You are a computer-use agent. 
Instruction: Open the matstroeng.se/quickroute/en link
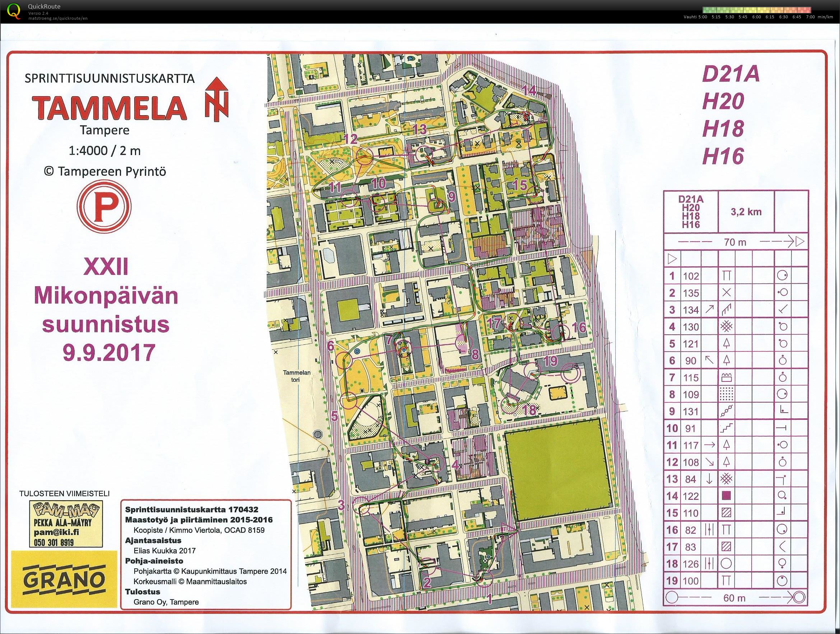pos(58,18)
